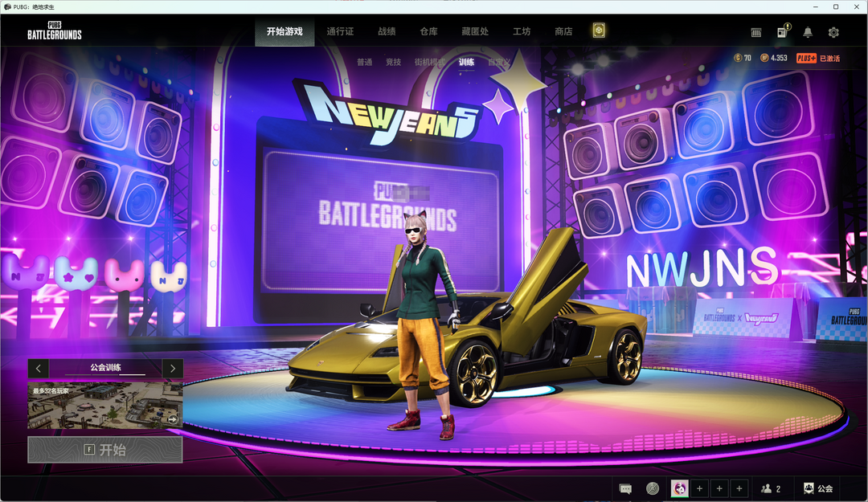Open the 通行证 tab
The width and height of the screenshot is (868, 502).
point(340,31)
